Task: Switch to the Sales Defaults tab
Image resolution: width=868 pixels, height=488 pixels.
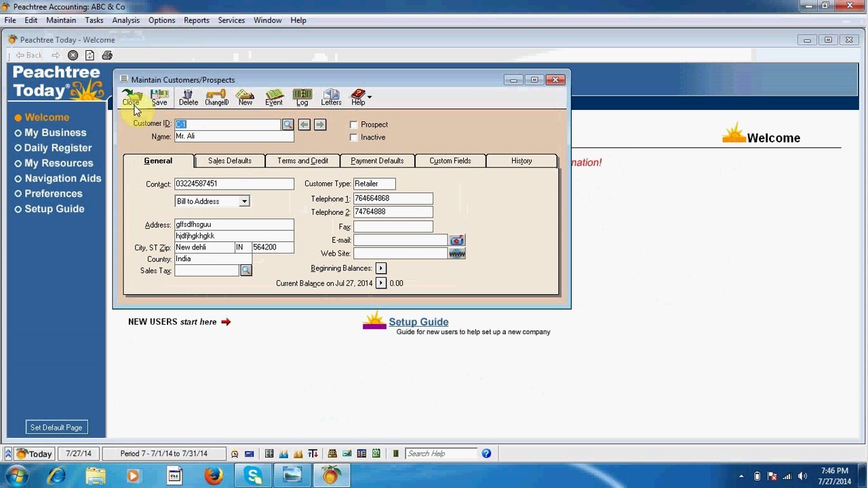Action: pos(230,161)
